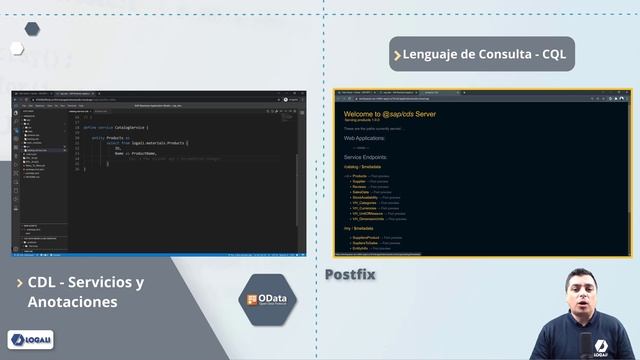Click the address bar of the editor browser window
640x360 pixels.
coord(155,100)
